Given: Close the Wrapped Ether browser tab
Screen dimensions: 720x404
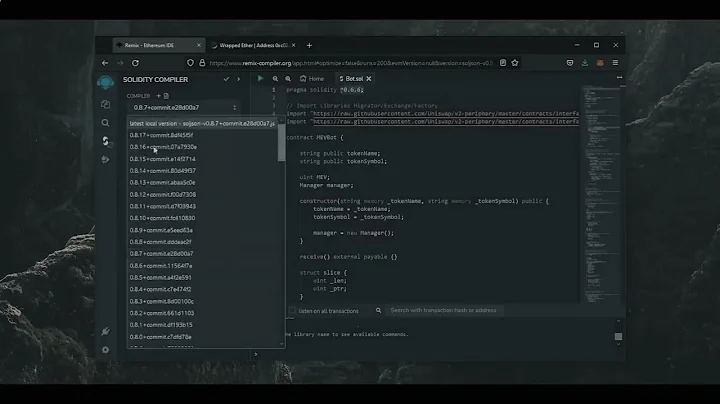Looking at the screenshot, I should (x=293, y=45).
